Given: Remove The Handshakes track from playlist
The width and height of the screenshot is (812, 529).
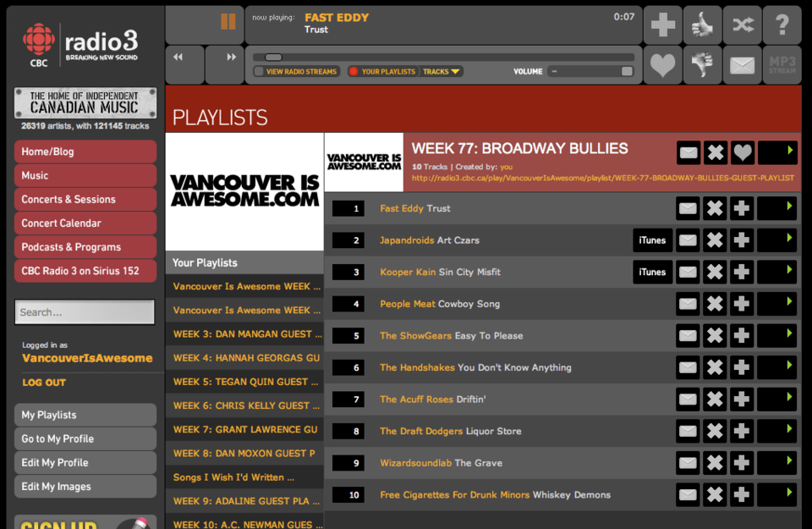Looking at the screenshot, I should [x=715, y=367].
